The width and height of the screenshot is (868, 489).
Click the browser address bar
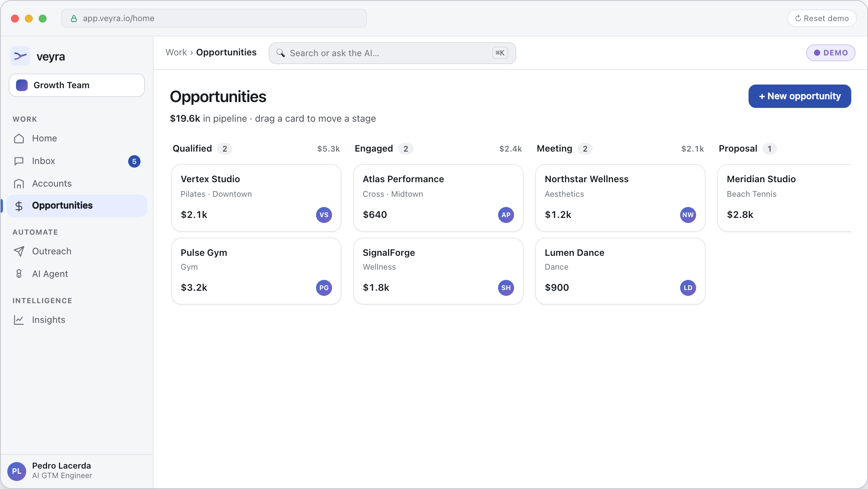click(x=214, y=18)
